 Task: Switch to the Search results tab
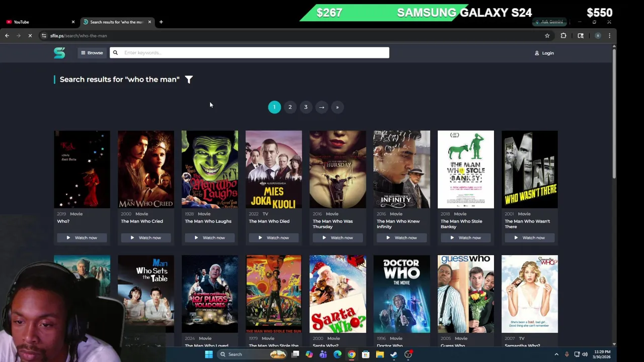[x=117, y=22]
